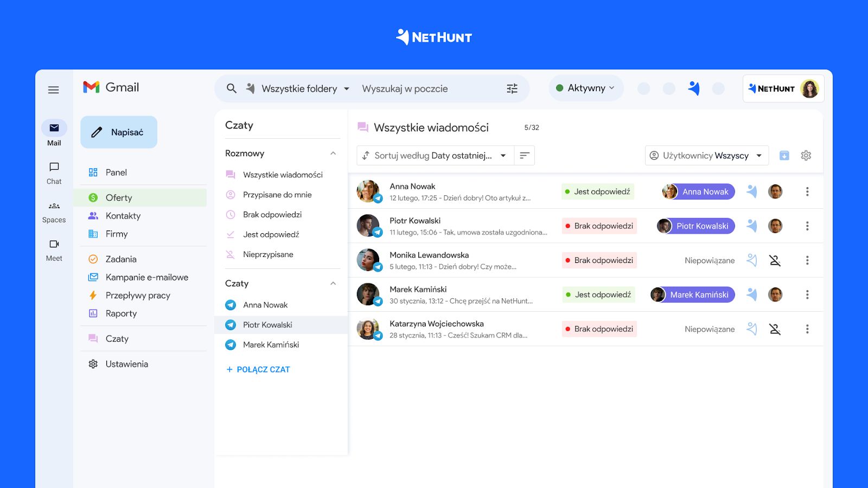Click NetHunt link icon in Katarzyna Wojciechowska row
The width and height of the screenshot is (868, 488).
(x=751, y=329)
